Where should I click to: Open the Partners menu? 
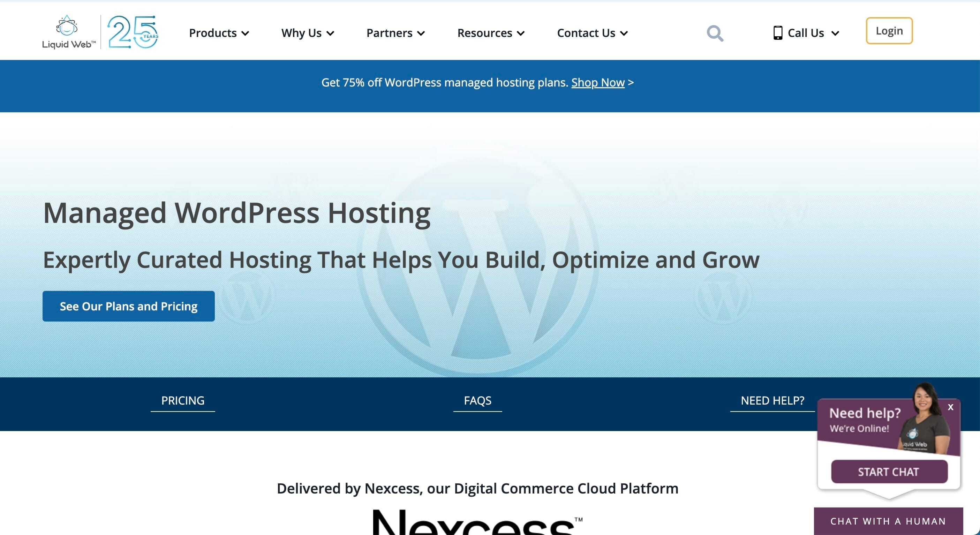tap(395, 33)
